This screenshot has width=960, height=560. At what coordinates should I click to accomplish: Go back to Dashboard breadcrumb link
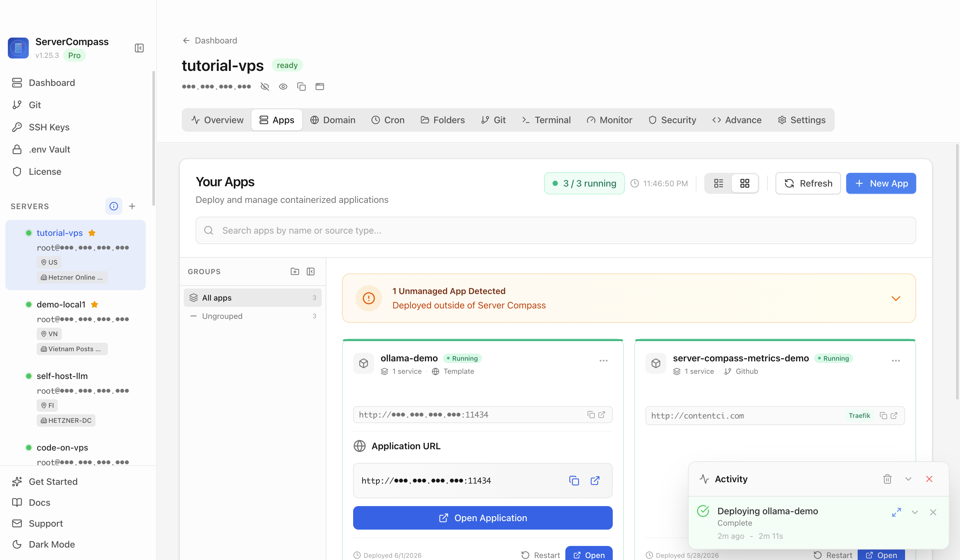coord(210,41)
